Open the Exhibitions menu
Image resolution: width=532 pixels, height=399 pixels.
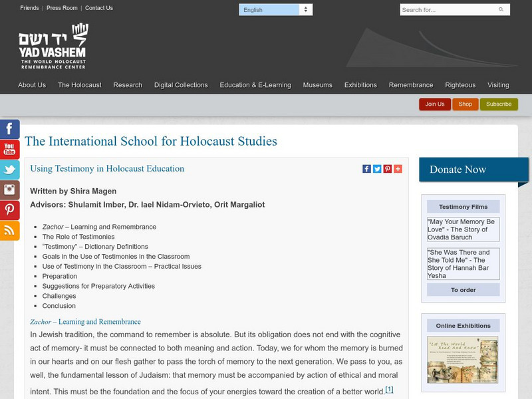click(x=360, y=85)
